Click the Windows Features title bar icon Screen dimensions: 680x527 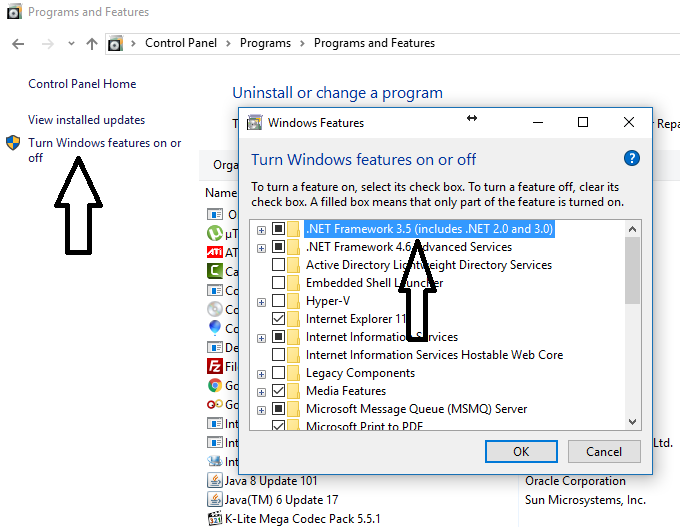click(255, 123)
